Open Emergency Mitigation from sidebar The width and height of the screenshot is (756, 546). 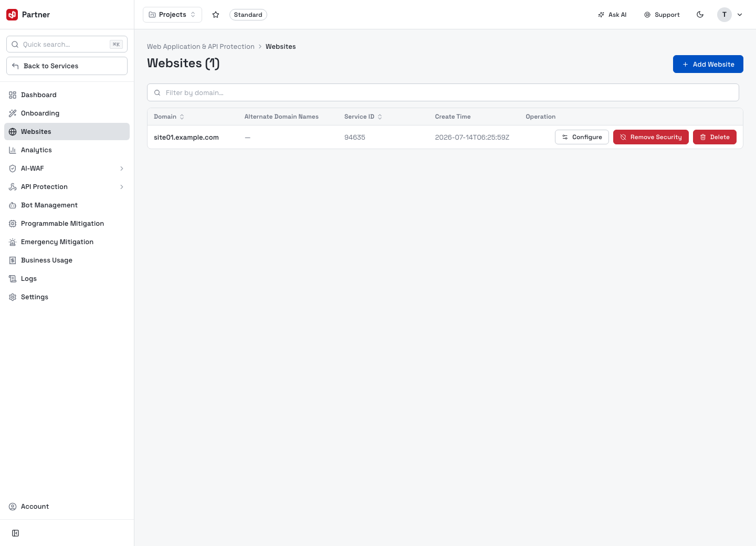click(x=67, y=242)
